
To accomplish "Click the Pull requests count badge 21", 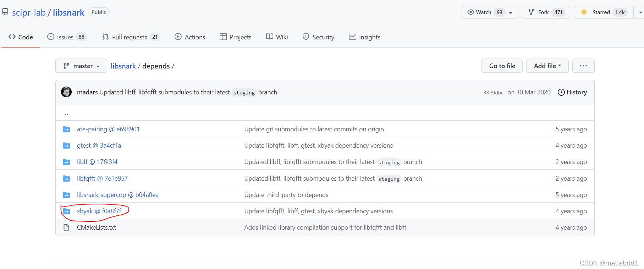I will tap(155, 37).
